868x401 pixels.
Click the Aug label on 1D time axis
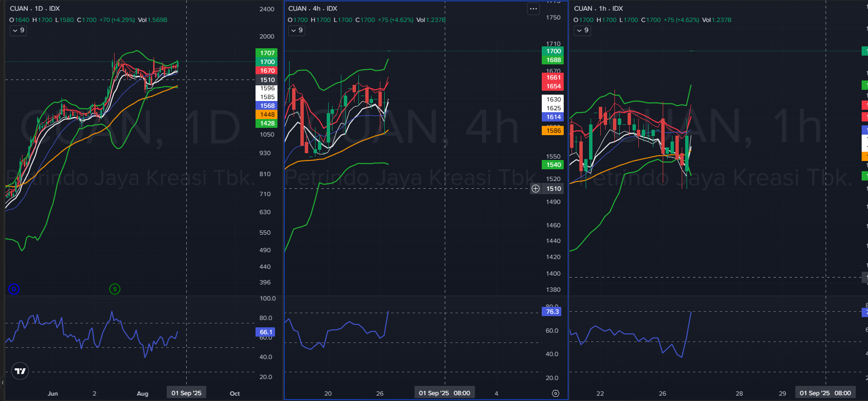click(x=142, y=393)
